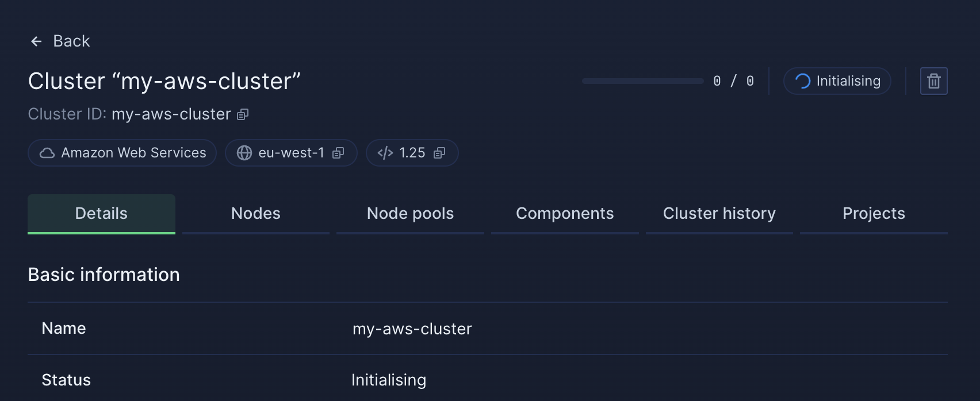
Task: View the Components tab
Action: pyautogui.click(x=565, y=213)
